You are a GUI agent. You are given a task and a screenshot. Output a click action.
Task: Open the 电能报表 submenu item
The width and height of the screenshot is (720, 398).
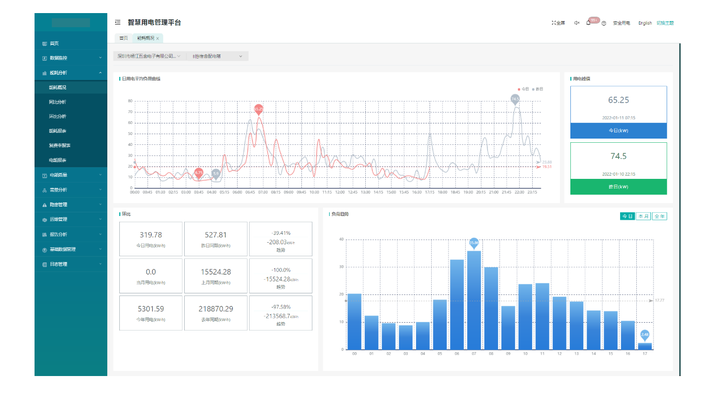(x=71, y=160)
